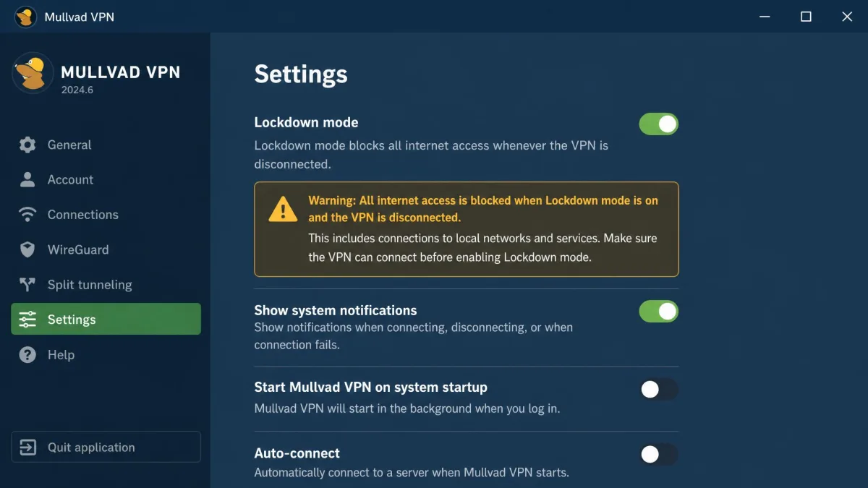
Task: Click the yellow warning triangle icon
Action: [283, 210]
